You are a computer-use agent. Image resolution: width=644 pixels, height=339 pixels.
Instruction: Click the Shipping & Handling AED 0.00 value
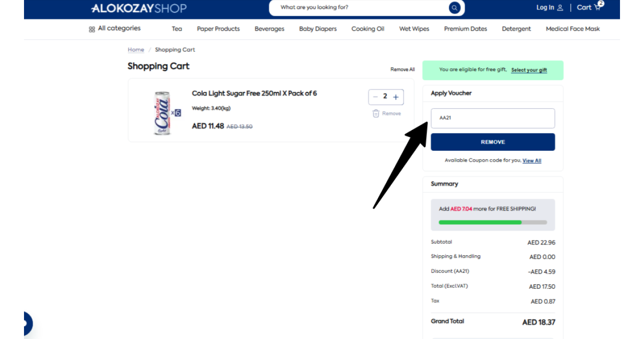coord(542,257)
